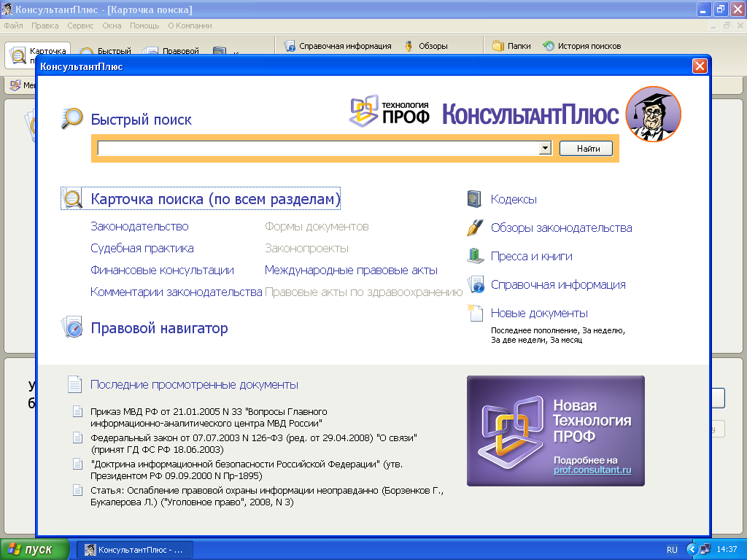Open the О Компании menu
Viewport: 747px width, 560px height.
point(190,26)
